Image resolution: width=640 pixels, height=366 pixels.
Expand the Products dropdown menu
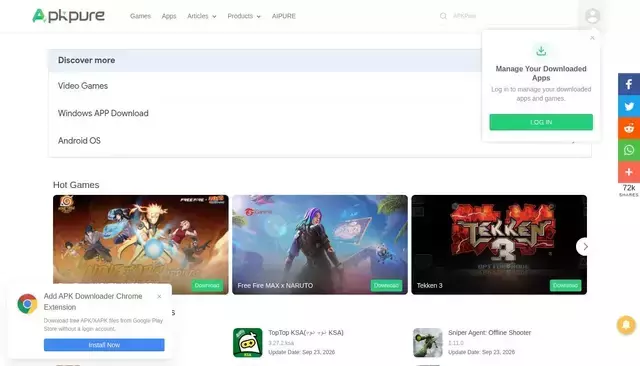pos(244,16)
